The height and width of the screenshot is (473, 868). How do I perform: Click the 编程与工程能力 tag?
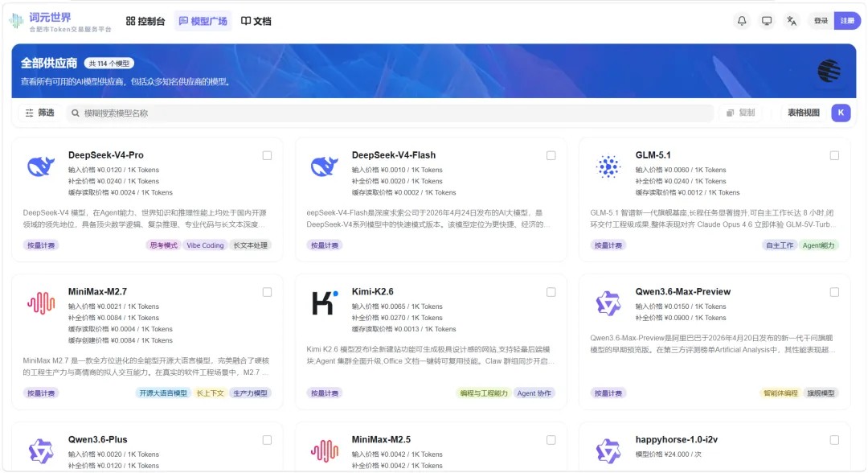[484, 393]
